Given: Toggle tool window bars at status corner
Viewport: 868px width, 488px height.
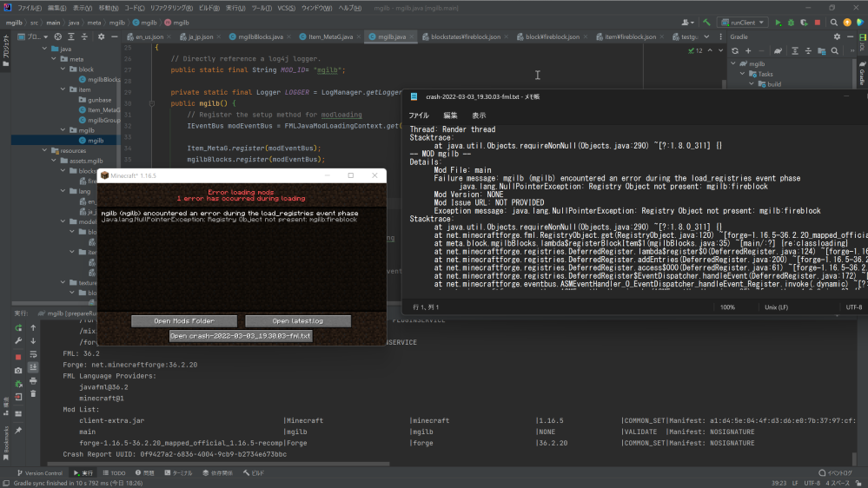Looking at the screenshot, I should pos(5,483).
